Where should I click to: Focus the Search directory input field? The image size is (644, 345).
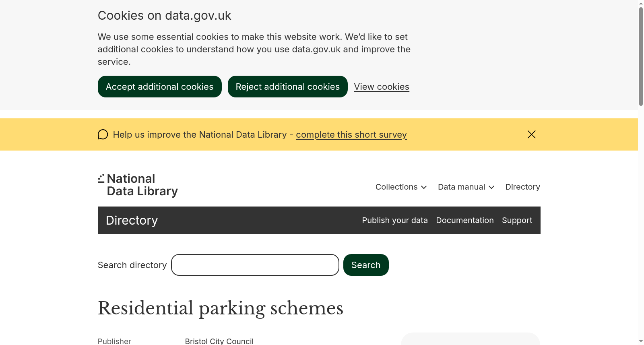[x=255, y=265]
